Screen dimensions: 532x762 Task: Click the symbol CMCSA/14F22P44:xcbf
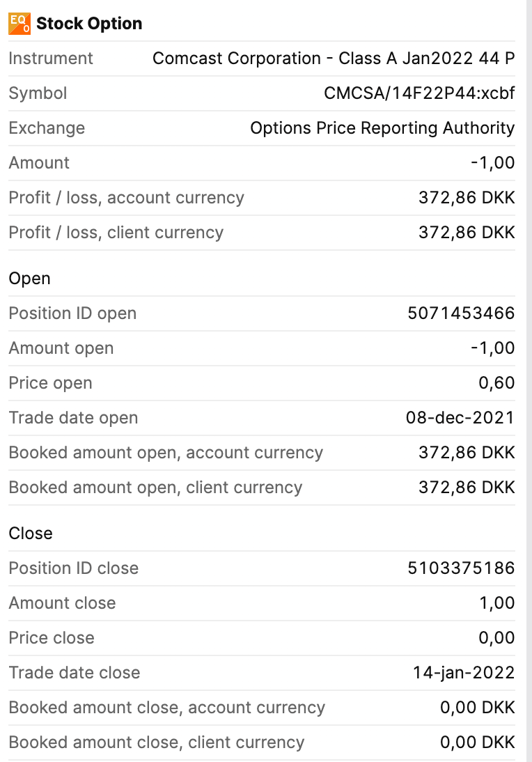[x=419, y=93]
